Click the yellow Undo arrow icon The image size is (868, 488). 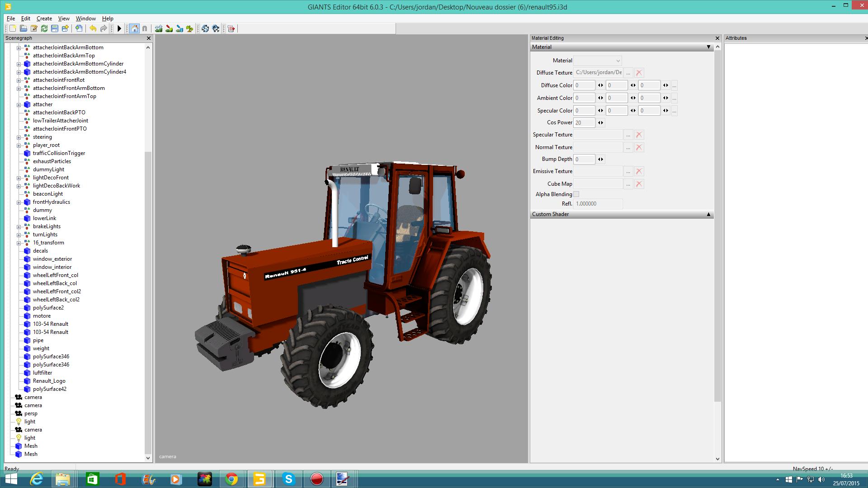coord(93,28)
